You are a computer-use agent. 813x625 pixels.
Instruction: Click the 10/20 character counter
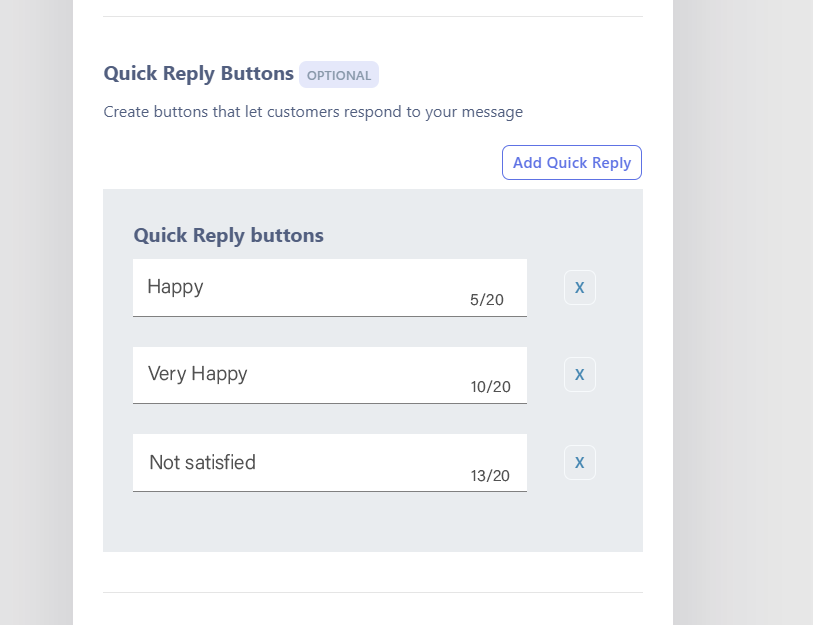coord(490,387)
